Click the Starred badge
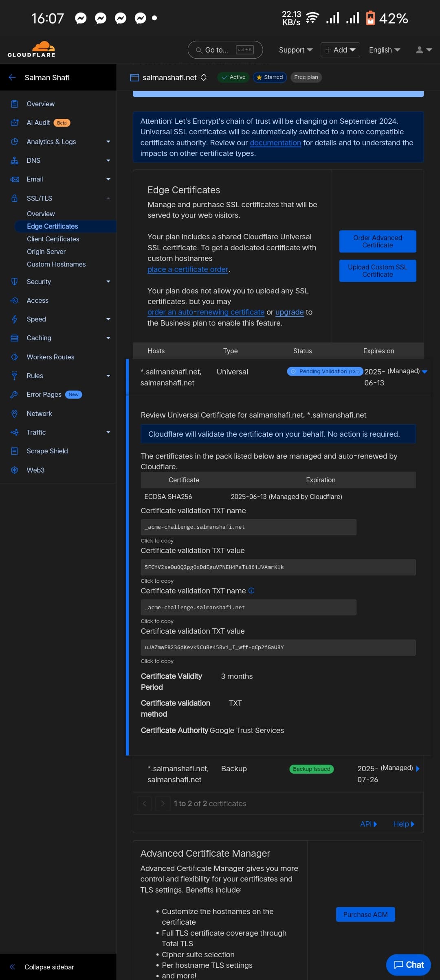 click(270, 77)
